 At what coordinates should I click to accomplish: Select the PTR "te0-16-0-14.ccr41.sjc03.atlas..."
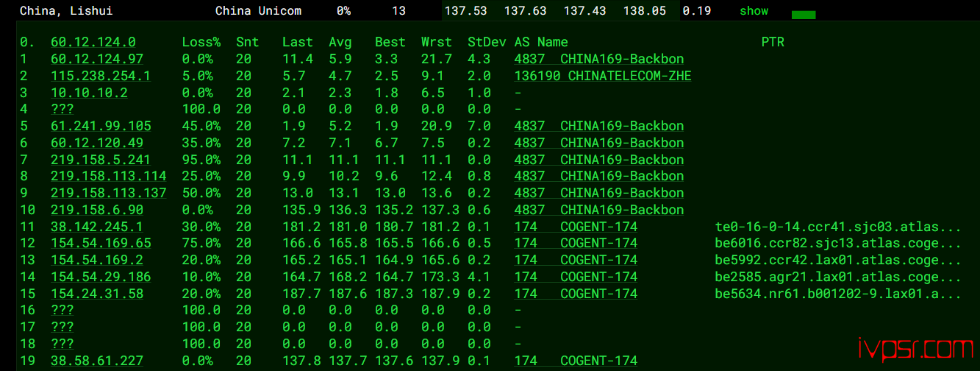click(x=838, y=227)
